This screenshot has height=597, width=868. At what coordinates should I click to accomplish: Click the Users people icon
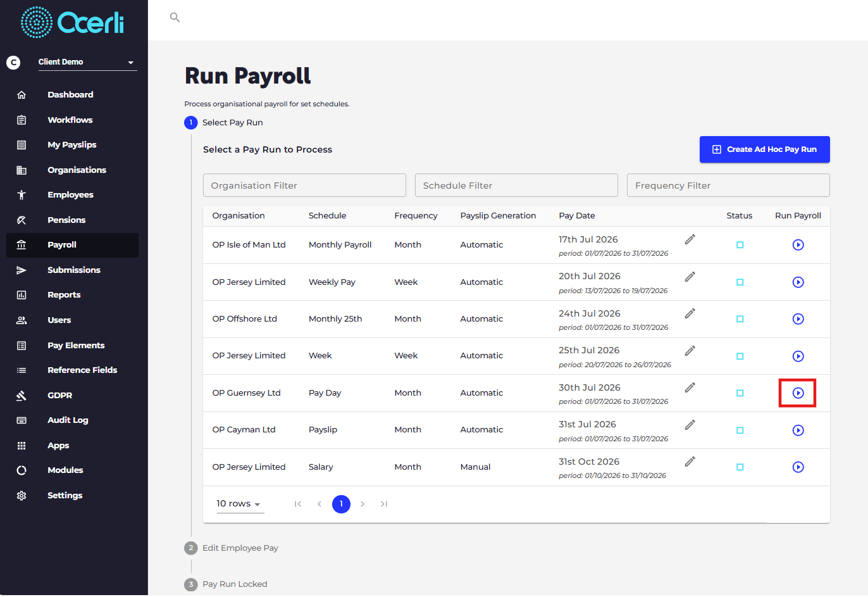tap(22, 320)
